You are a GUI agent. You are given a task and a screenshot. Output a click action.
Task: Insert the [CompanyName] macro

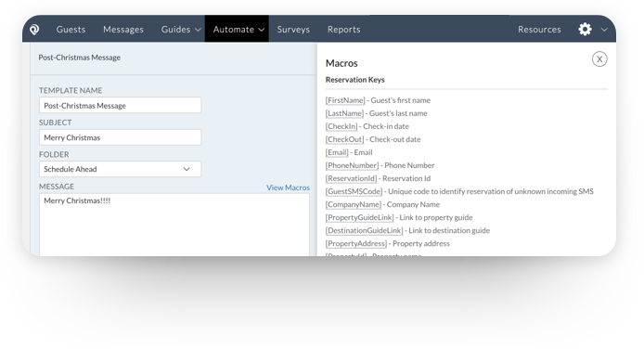(x=354, y=204)
